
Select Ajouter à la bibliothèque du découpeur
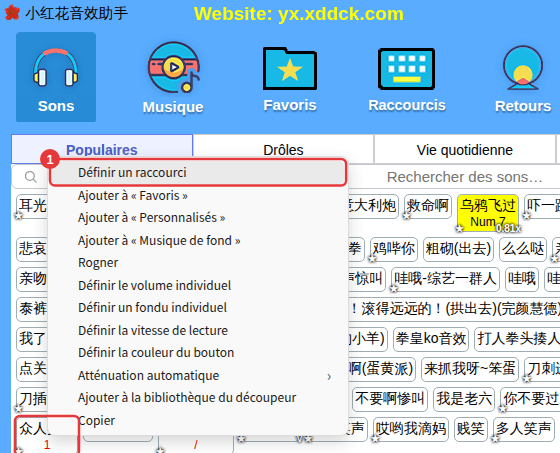[198, 398]
